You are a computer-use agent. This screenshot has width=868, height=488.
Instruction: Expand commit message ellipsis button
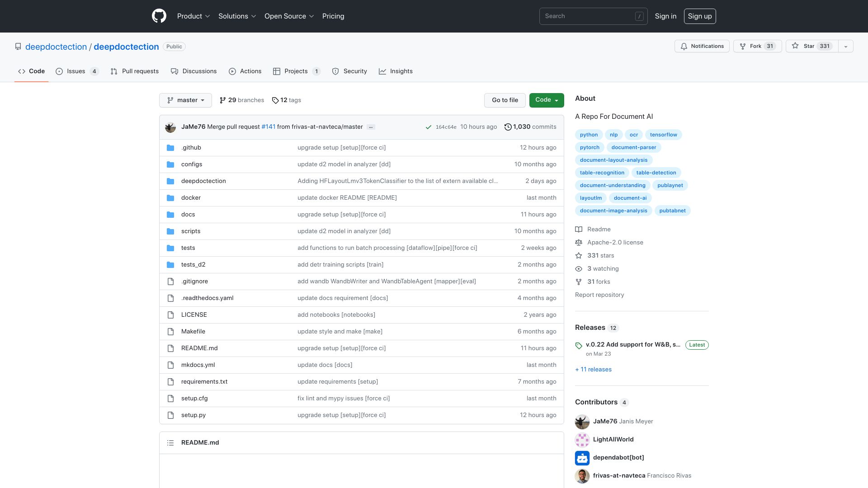[371, 127]
